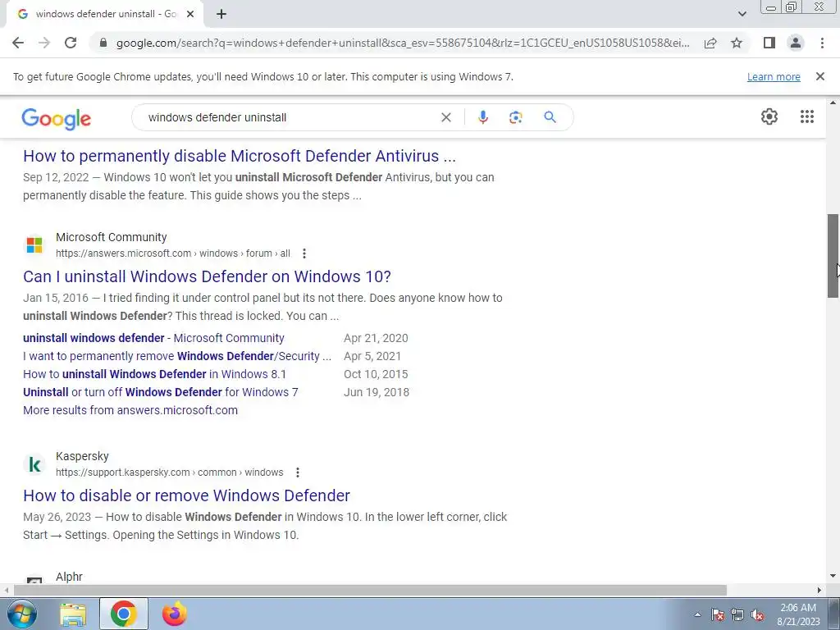840x630 pixels.
Task: Click the horizontal scrollbar right arrow
Action: point(819,590)
